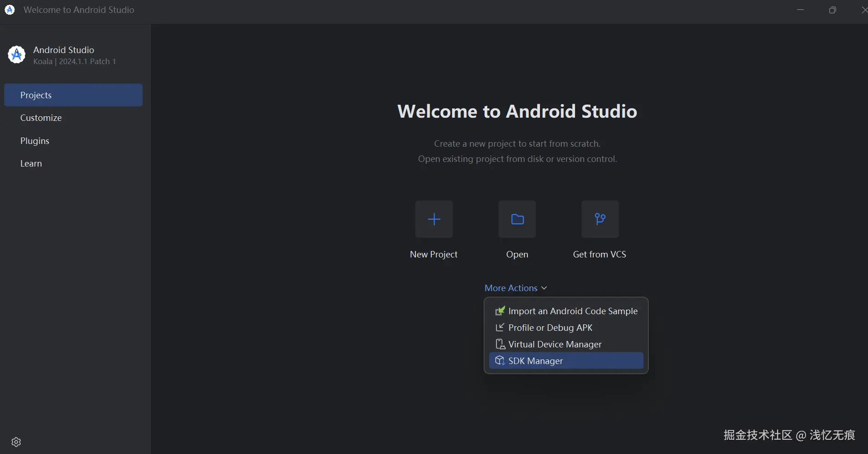Click 'Create a new project to start from scratch.'
Viewport: 868px width, 454px height.
517,143
